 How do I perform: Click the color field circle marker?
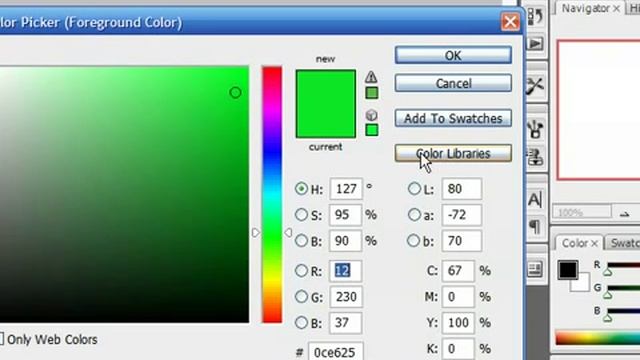coord(235,93)
